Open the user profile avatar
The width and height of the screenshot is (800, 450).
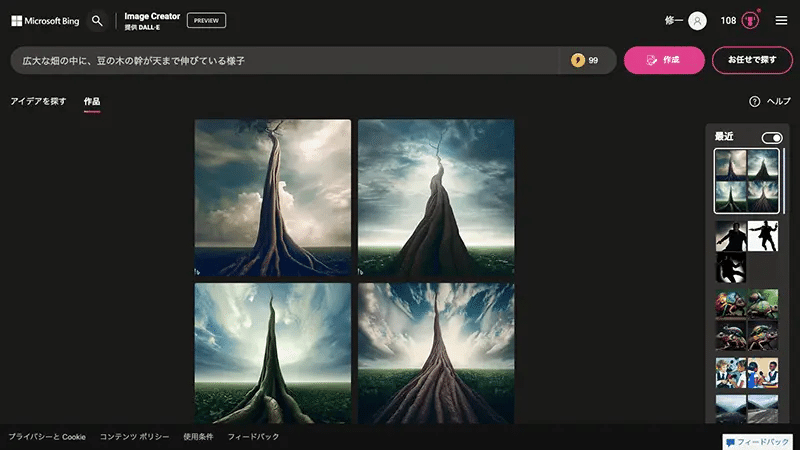pos(697,21)
